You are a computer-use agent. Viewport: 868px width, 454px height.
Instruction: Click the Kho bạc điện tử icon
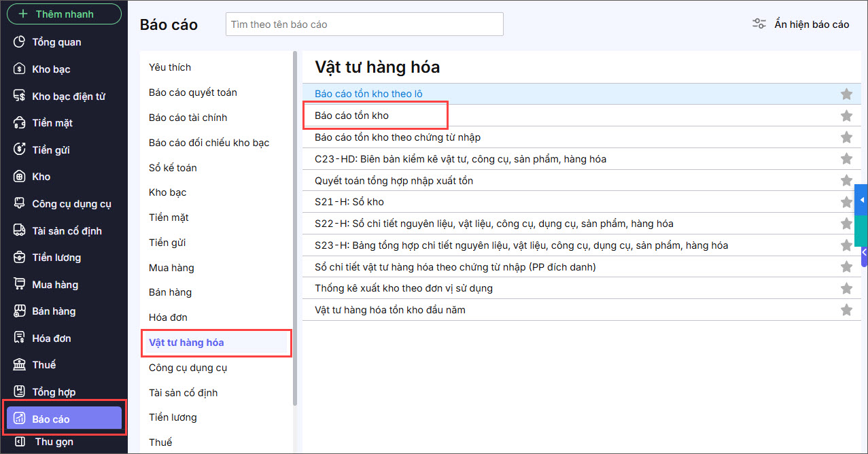pyautogui.click(x=20, y=96)
